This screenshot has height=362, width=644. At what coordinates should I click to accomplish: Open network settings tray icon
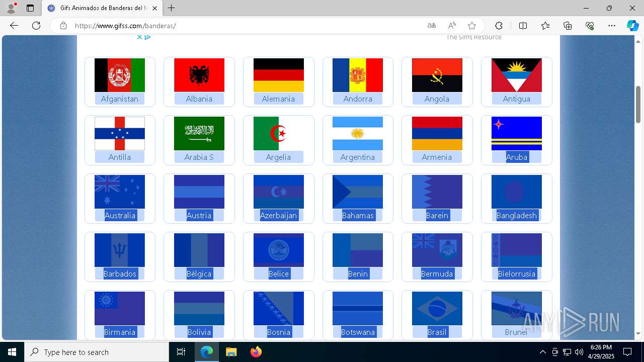pos(567,352)
